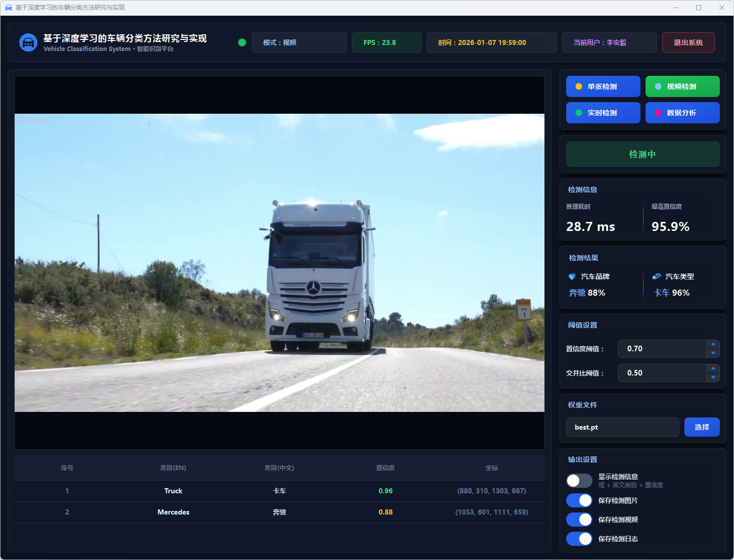This screenshot has width=734, height=560.
Task: Click the 置信度 column header
Action: coord(386,468)
